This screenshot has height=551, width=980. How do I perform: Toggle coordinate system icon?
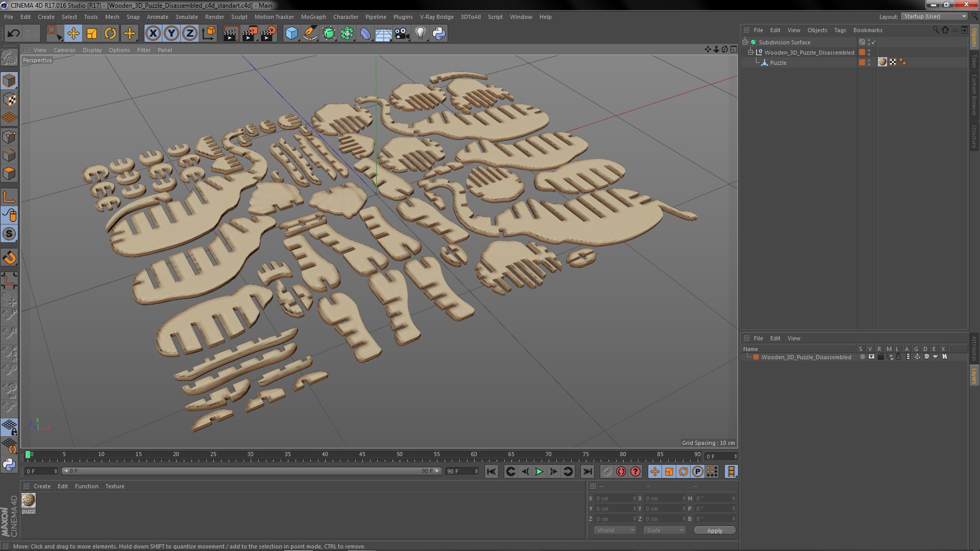tap(209, 34)
